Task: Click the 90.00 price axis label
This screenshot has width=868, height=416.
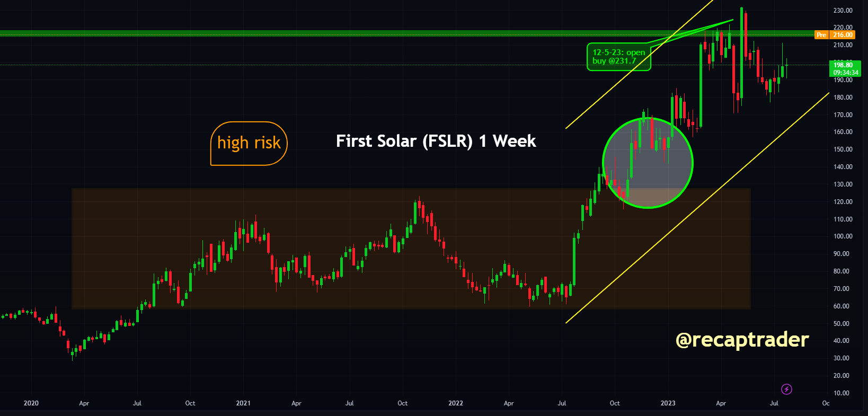Action: click(843, 254)
